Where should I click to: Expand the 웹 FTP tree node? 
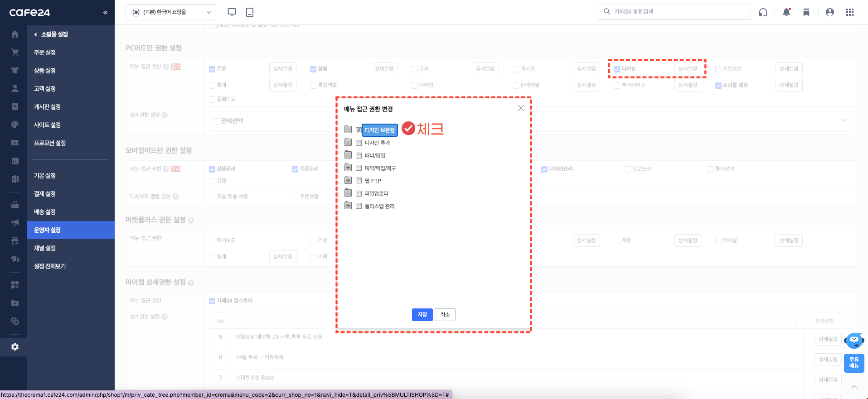point(348,180)
